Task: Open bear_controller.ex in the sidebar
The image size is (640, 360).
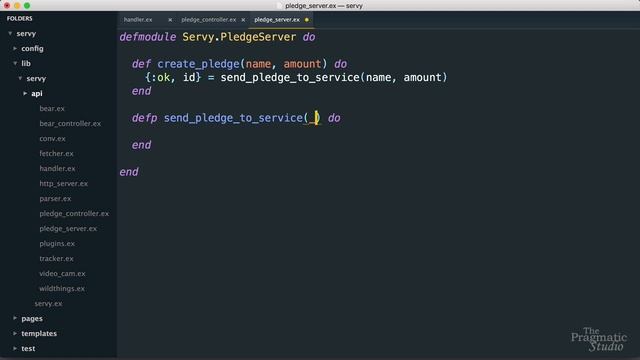Action: coord(70,124)
